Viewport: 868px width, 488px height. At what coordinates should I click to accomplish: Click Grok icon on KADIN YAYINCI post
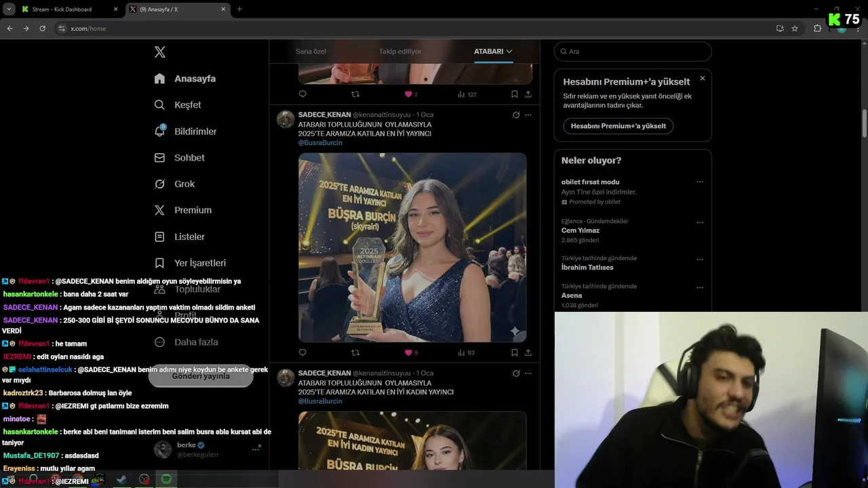(x=516, y=373)
